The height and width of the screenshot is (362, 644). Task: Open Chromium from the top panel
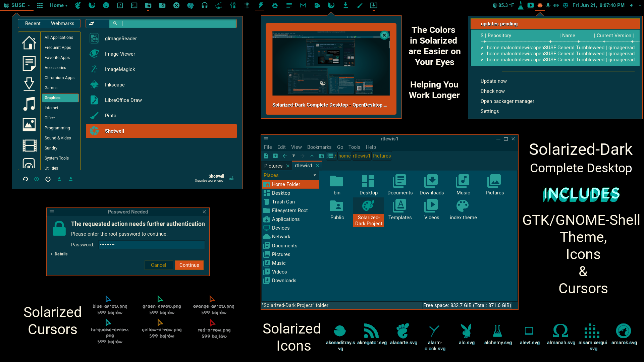(x=106, y=5)
